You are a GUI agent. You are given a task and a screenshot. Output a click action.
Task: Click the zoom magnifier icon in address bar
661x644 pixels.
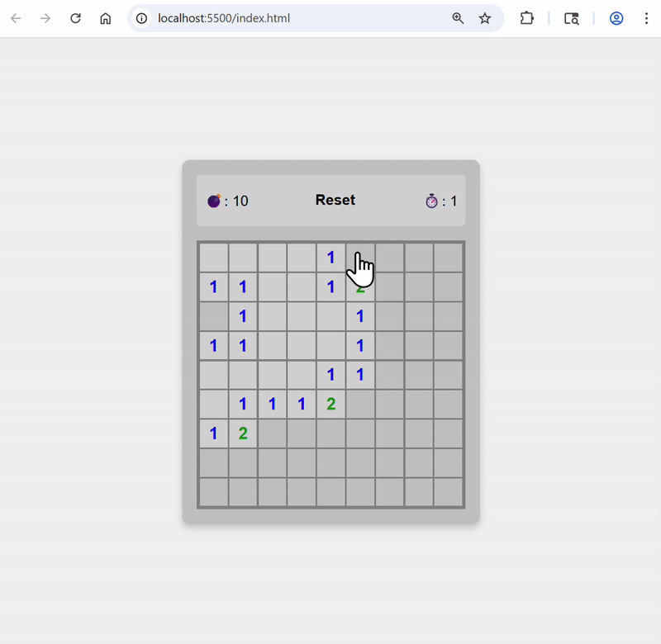[458, 18]
